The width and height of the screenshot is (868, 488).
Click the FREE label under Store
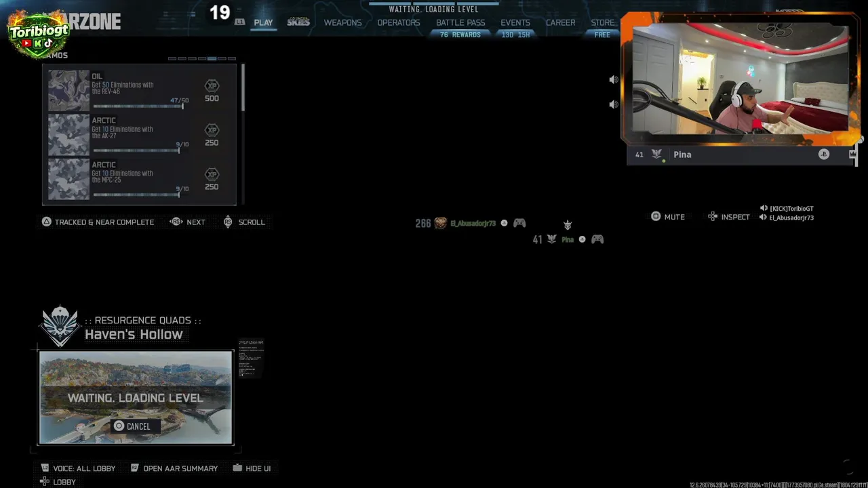coord(602,35)
